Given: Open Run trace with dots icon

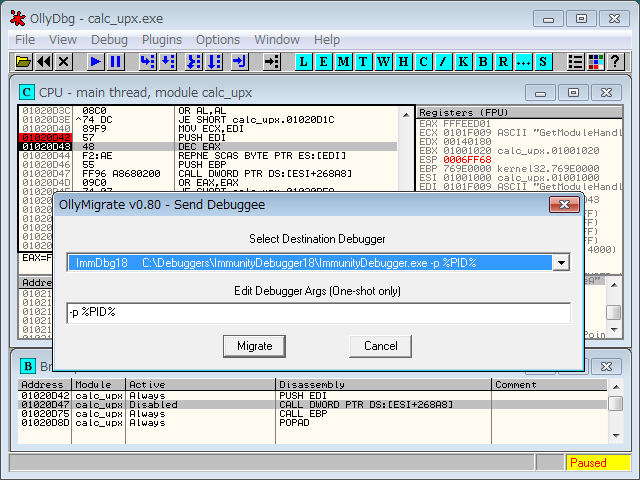Looking at the screenshot, I should (x=523, y=62).
